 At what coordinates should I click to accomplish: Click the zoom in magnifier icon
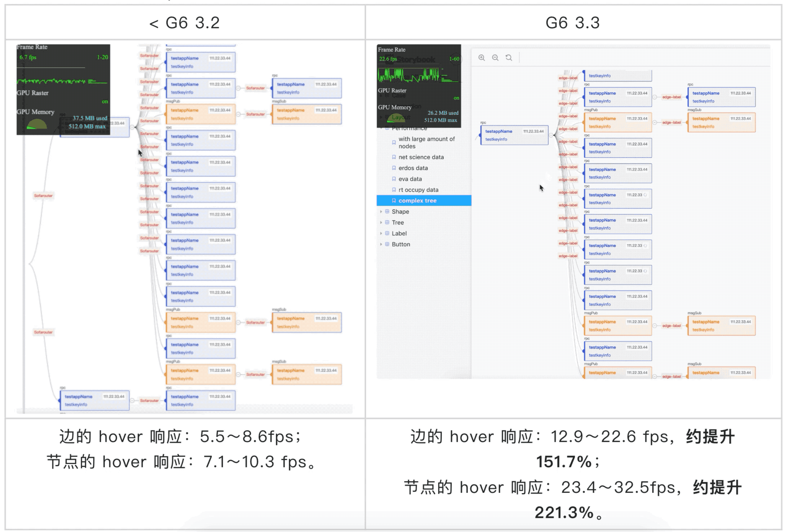coord(482,58)
